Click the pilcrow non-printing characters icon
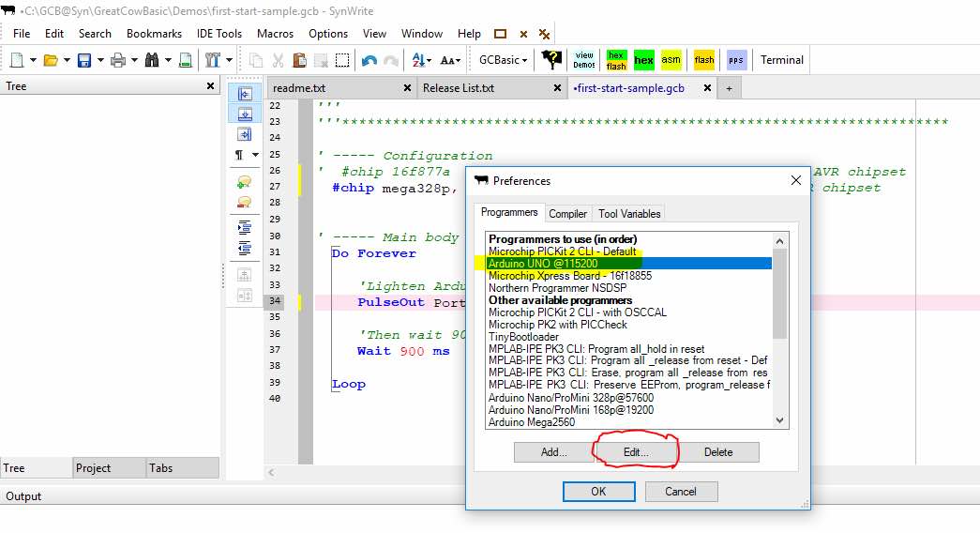The image size is (980, 533). pos(239,155)
